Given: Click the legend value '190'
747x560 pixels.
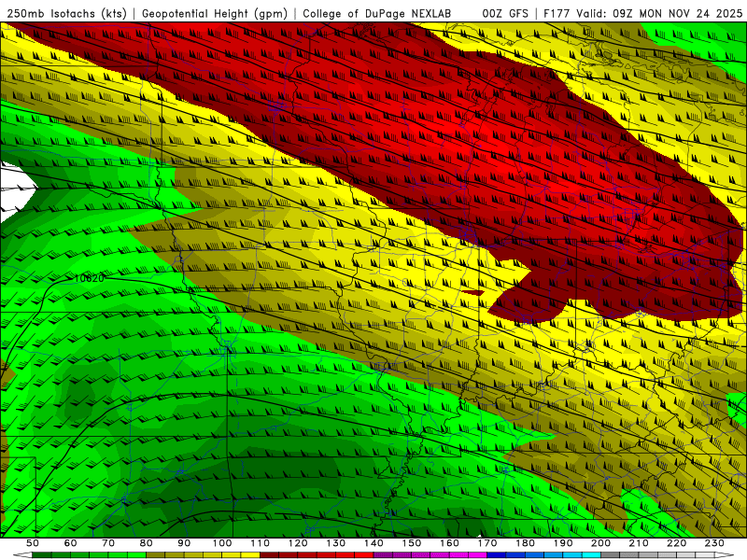Looking at the screenshot, I should pos(563,543).
